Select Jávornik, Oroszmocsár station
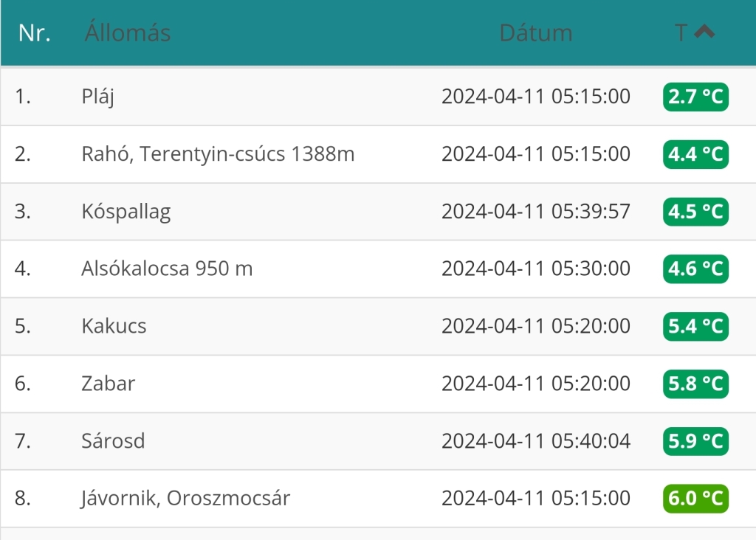 185,499
